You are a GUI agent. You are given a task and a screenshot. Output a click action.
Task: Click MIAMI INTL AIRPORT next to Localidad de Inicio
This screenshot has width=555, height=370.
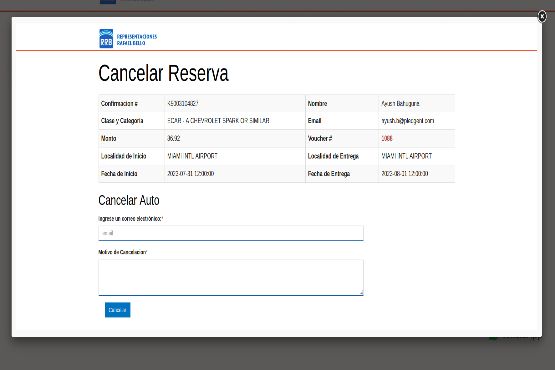[192, 156]
